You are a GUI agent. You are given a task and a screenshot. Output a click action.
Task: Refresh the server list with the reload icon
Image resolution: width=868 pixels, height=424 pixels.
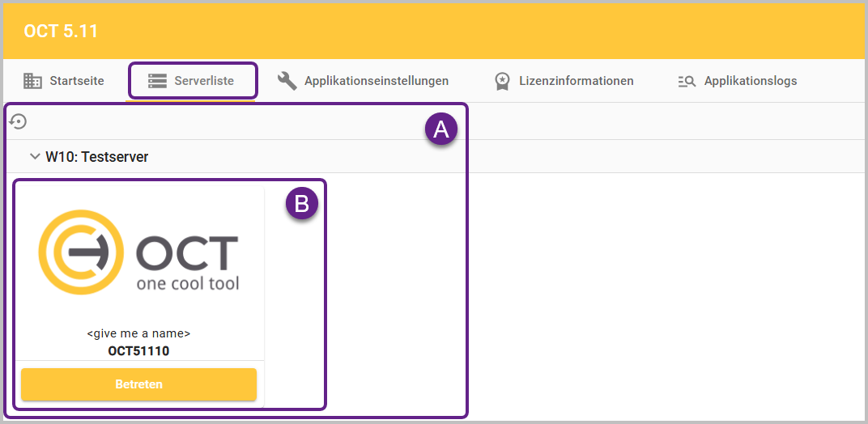[x=18, y=121]
